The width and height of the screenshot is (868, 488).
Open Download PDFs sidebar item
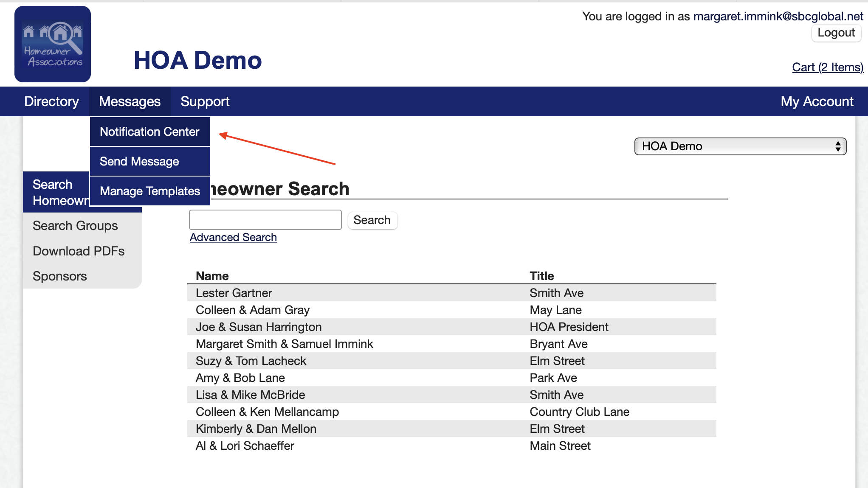[x=79, y=251]
